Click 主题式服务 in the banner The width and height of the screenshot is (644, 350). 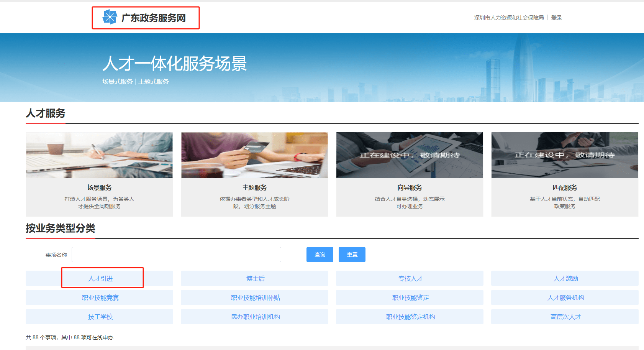tap(153, 81)
